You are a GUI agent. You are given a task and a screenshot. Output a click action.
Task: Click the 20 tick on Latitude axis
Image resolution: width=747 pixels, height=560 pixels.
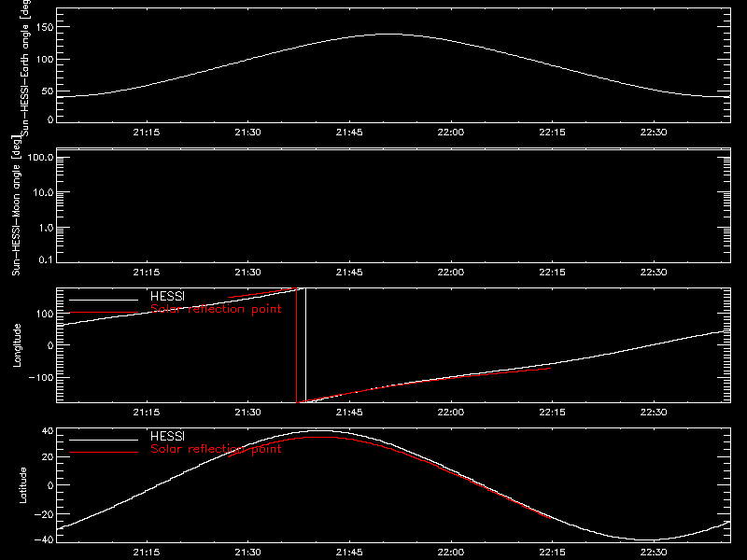tap(49, 457)
